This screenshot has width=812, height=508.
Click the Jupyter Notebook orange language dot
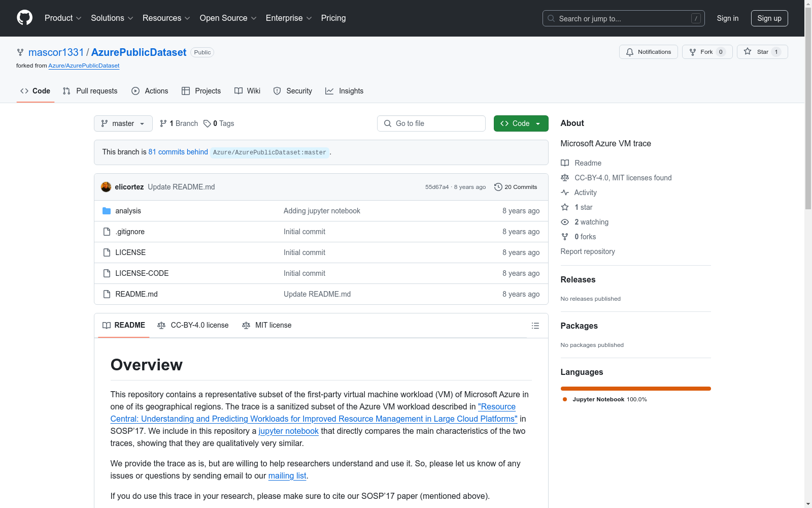(x=565, y=399)
